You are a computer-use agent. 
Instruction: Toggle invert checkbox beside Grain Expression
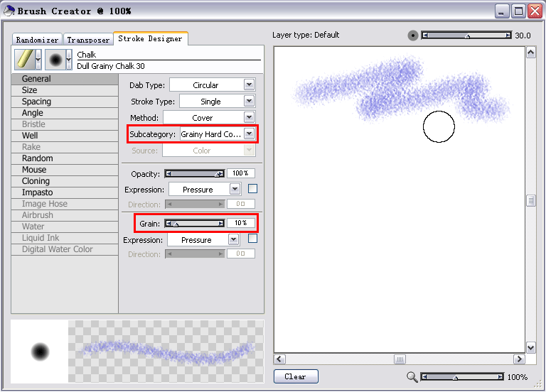[x=252, y=239]
